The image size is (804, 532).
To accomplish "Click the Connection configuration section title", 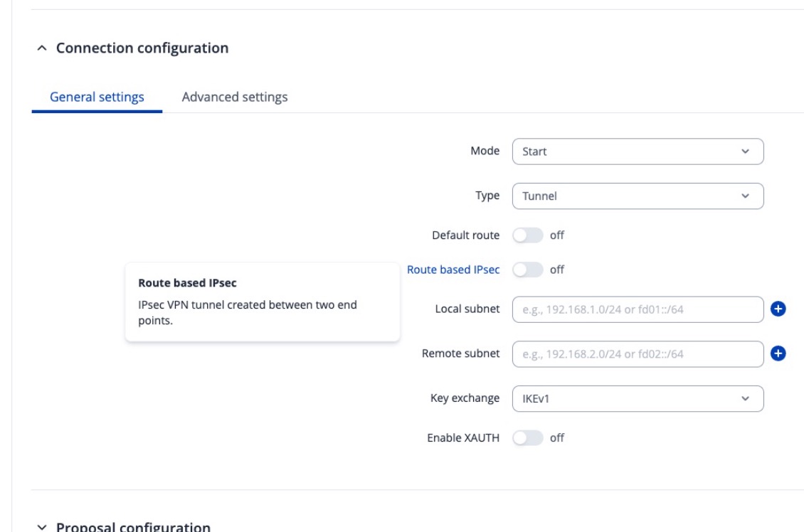I will pos(142,48).
